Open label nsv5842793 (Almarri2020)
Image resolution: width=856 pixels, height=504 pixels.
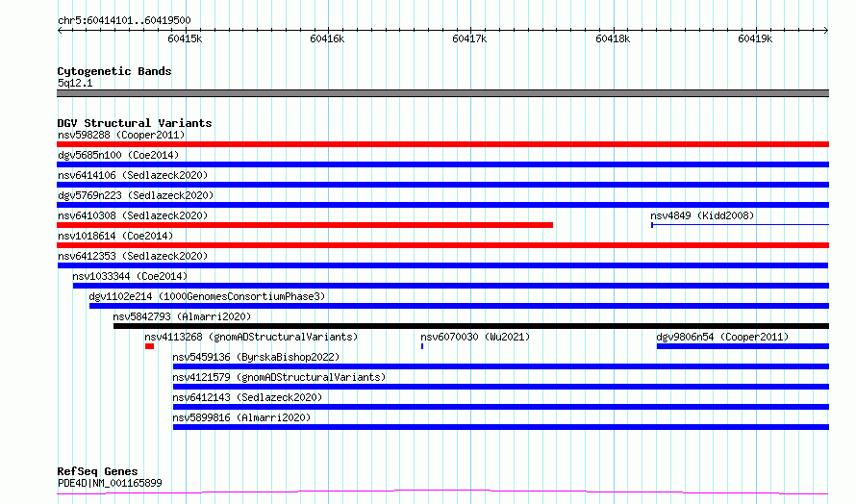click(x=182, y=316)
